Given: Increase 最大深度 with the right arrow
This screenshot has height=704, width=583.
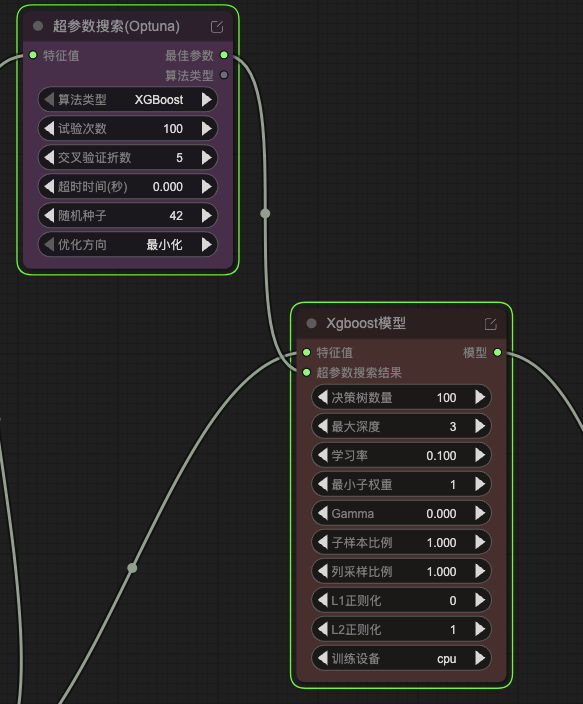Looking at the screenshot, I should point(480,426).
